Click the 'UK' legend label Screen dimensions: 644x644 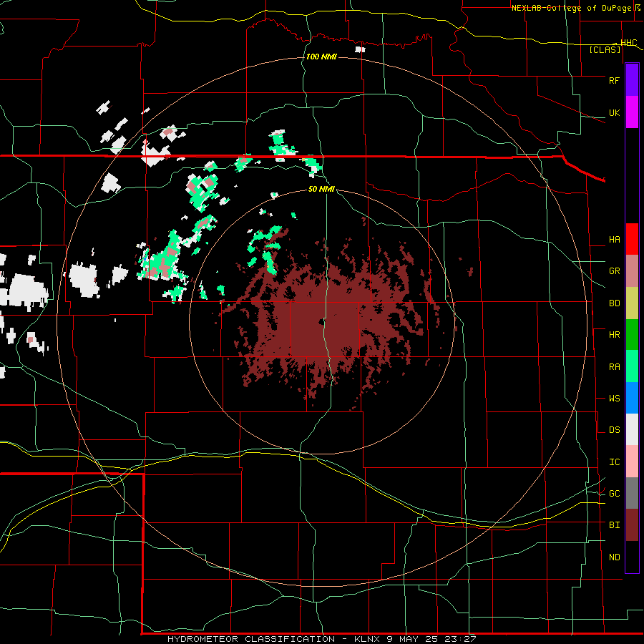pyautogui.click(x=614, y=113)
